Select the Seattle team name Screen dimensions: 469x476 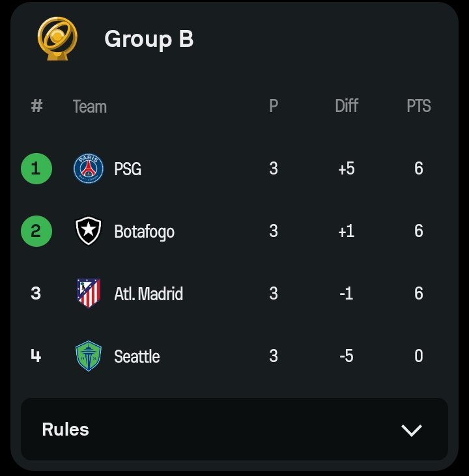pos(137,356)
